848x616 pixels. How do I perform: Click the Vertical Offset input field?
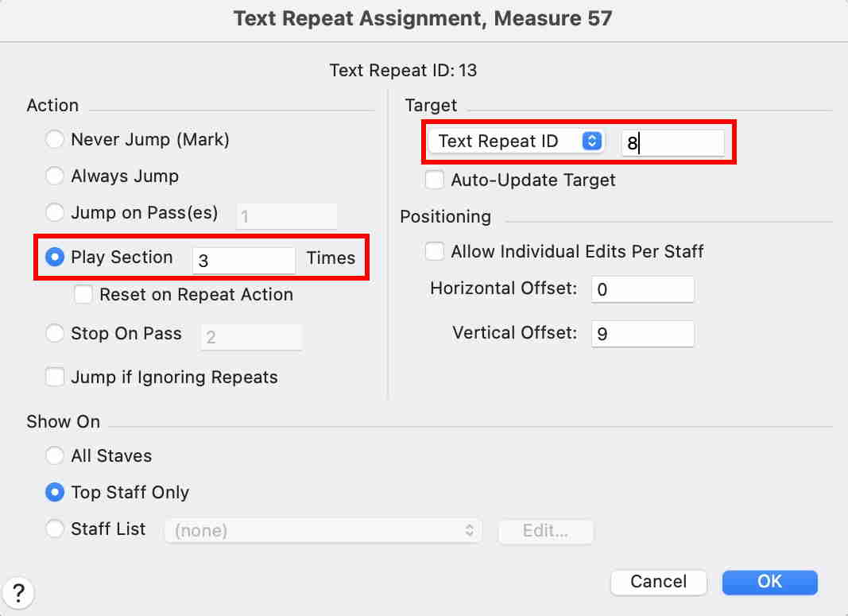pyautogui.click(x=642, y=334)
